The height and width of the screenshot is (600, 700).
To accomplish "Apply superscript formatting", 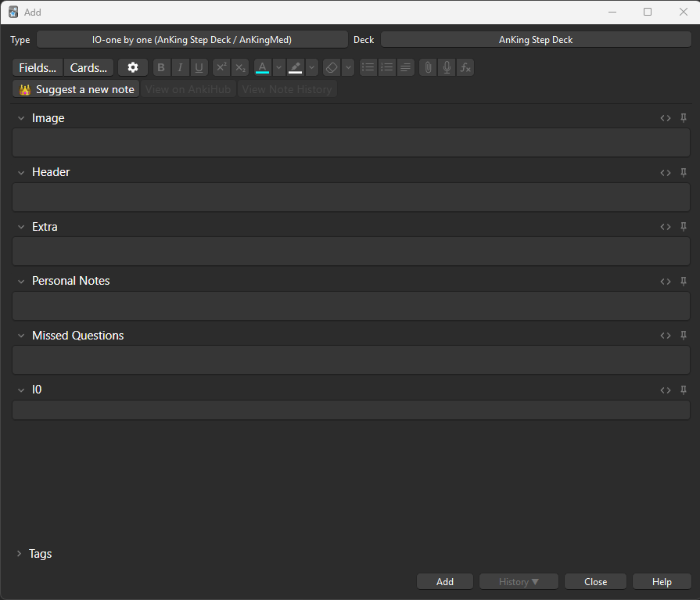I will point(221,68).
